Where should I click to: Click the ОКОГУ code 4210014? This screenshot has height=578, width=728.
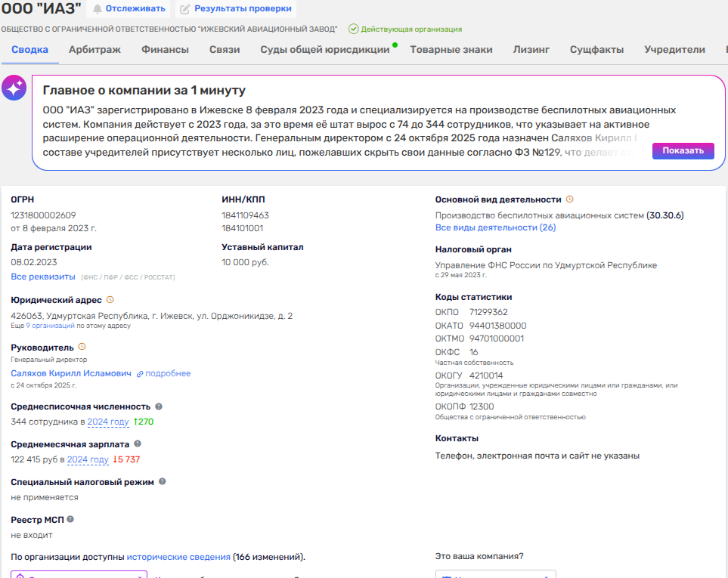486,376
